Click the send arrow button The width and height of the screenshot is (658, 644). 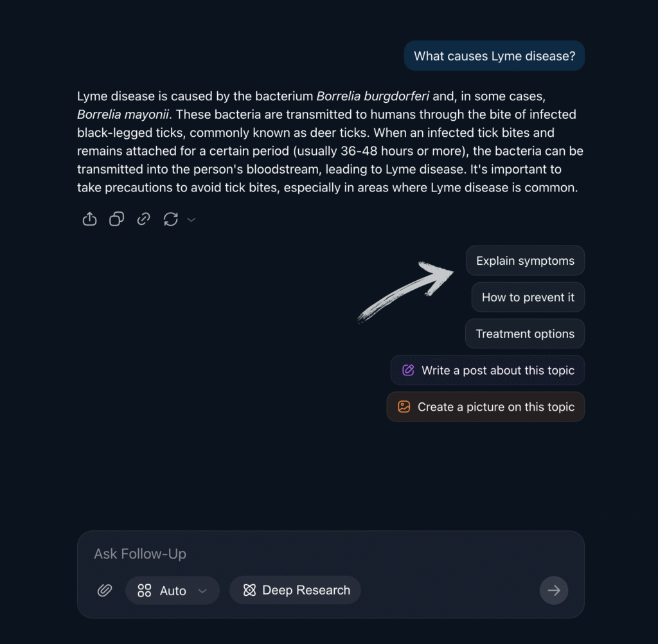(553, 590)
